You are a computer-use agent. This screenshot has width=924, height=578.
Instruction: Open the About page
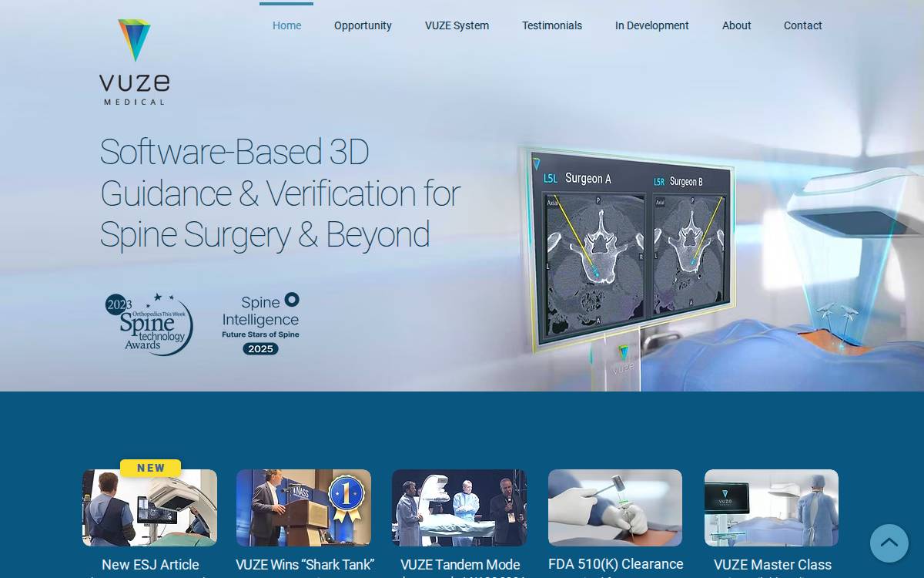pyautogui.click(x=736, y=25)
